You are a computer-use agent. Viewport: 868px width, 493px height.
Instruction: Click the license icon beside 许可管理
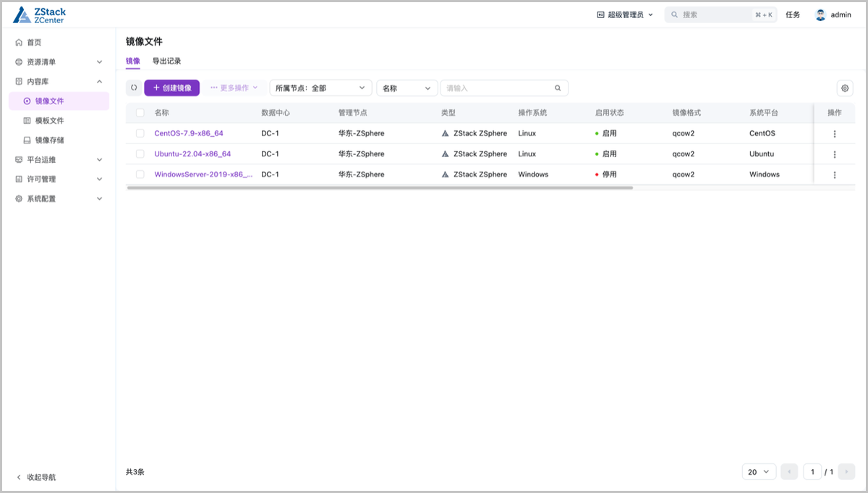tap(19, 180)
